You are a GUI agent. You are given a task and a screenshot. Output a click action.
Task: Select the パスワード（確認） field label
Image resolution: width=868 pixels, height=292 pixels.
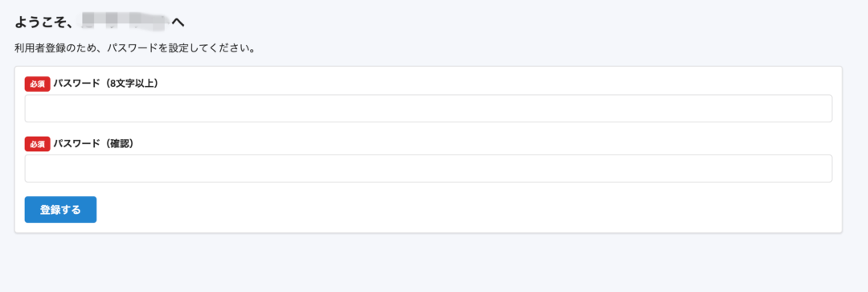pos(94,143)
